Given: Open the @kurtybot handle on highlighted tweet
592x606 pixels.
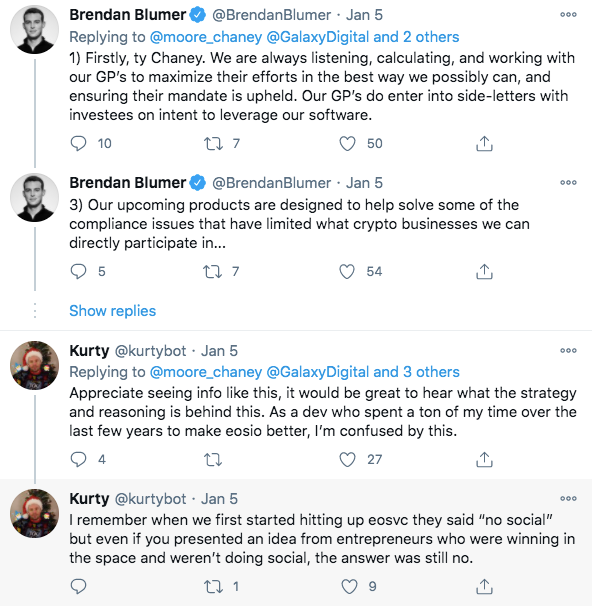Looking at the screenshot, I should 150,499.
